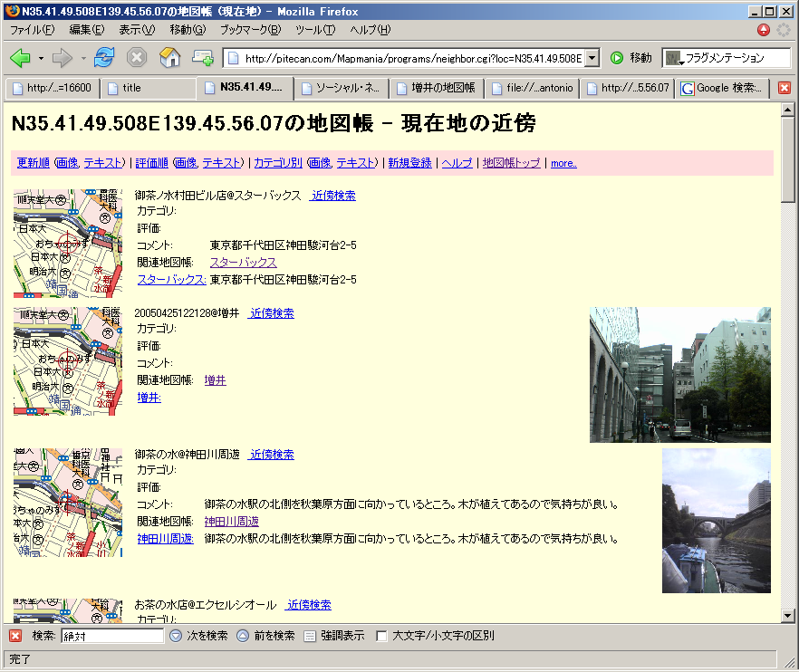The width and height of the screenshot is (799, 672).
Task: Click the page icon in the address bar
Action: [x=234, y=58]
